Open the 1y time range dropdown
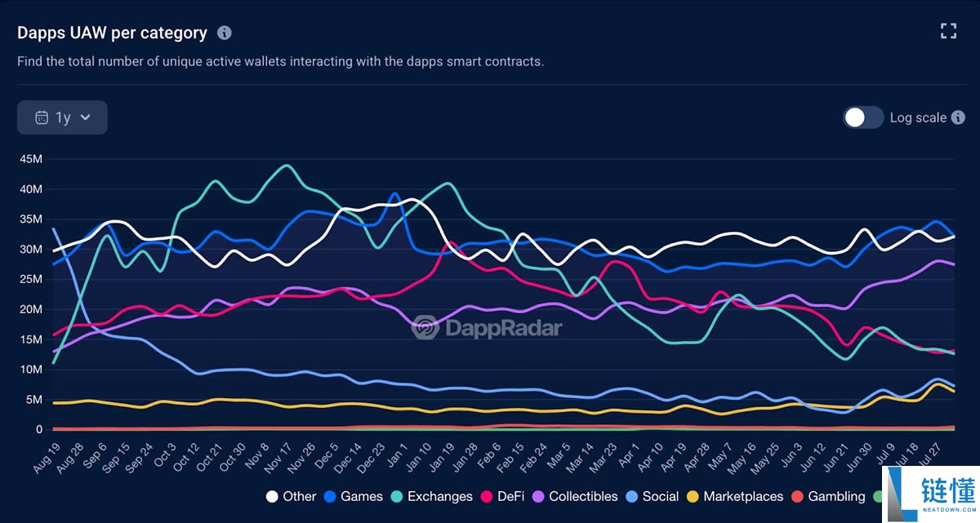The height and width of the screenshot is (523, 980). (62, 117)
